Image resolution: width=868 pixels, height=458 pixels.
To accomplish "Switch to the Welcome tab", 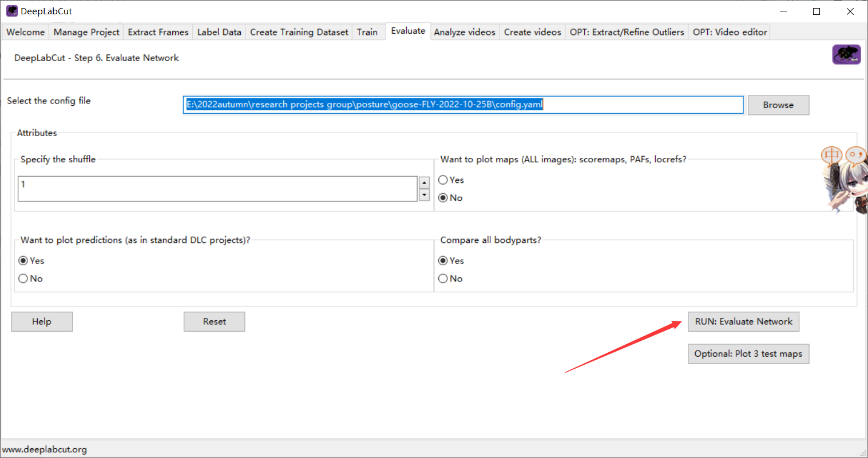I will [25, 32].
